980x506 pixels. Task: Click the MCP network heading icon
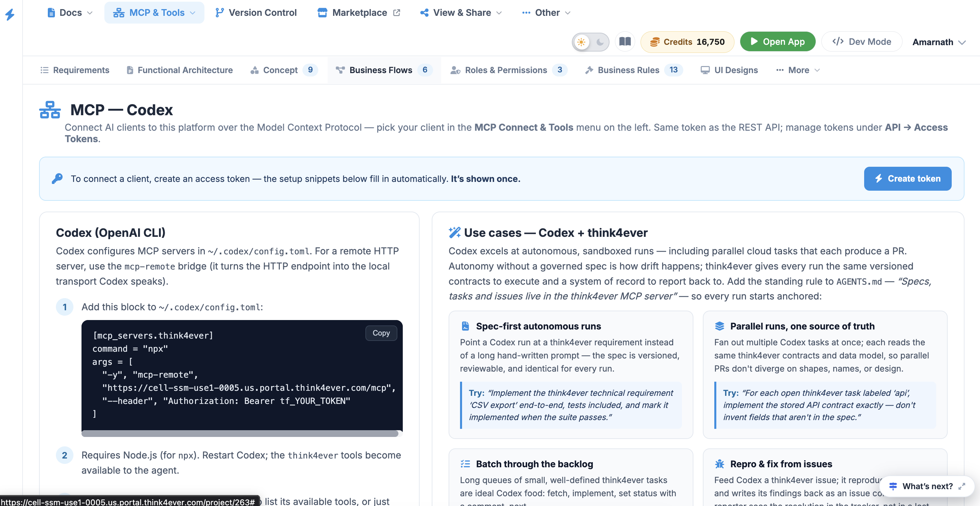(x=50, y=109)
